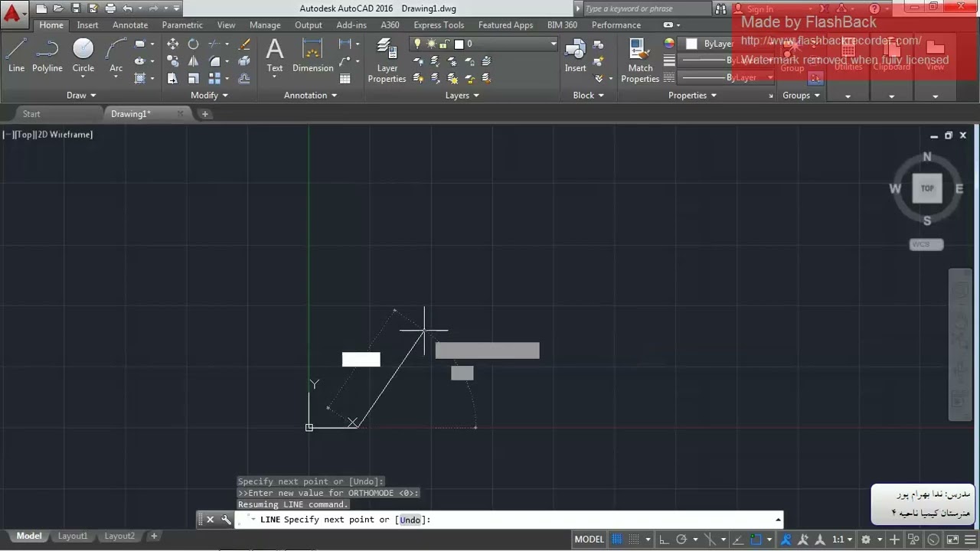
Task: Open the Quick Access Toolbar customize dropdown
Action: [x=177, y=8]
